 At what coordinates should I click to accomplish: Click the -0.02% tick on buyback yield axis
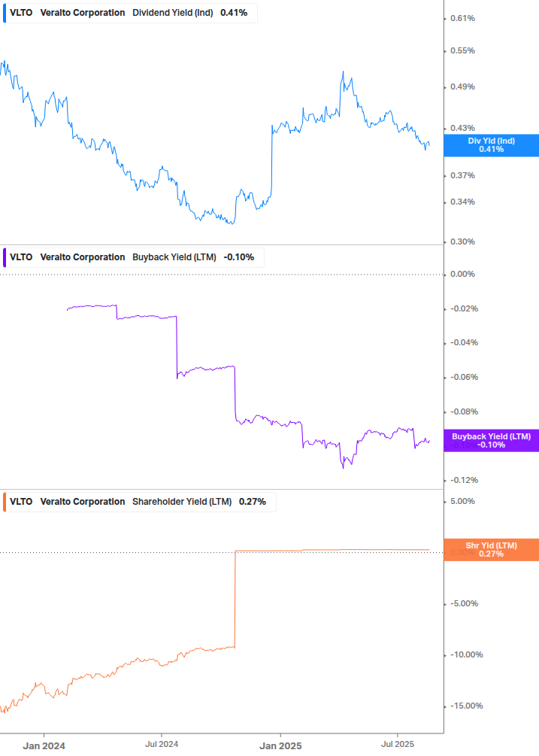[x=465, y=309]
